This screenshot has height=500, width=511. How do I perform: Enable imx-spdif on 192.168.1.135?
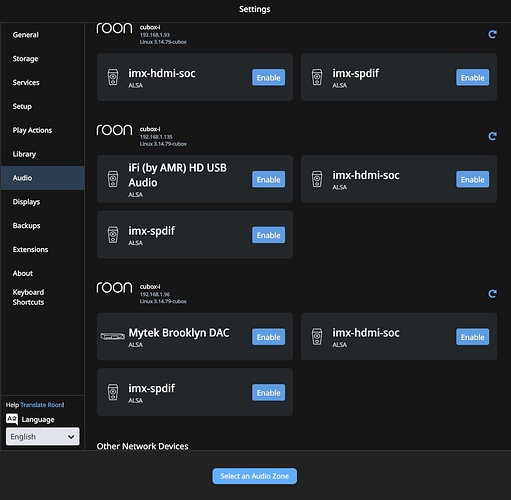[x=268, y=235]
